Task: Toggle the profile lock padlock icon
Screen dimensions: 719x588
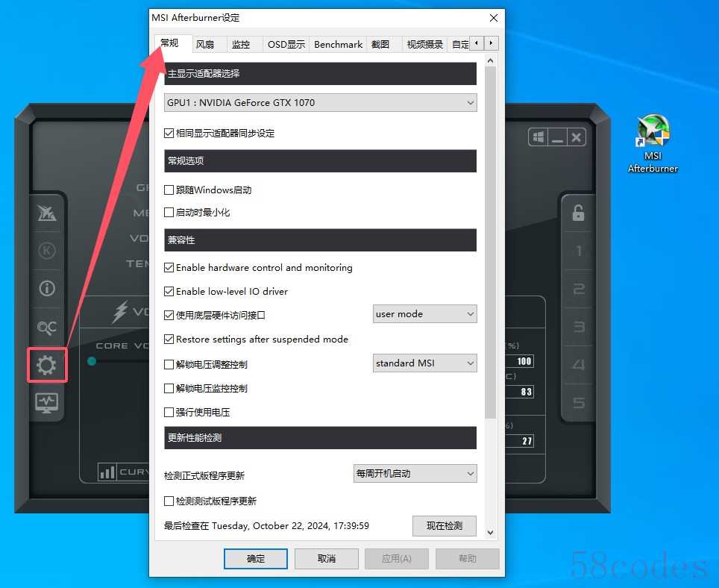Action: [x=578, y=213]
